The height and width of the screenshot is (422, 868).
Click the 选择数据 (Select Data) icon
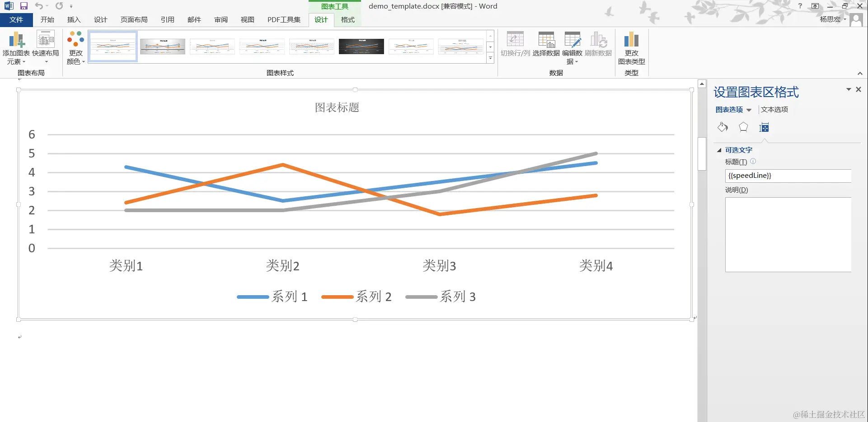pos(546,40)
